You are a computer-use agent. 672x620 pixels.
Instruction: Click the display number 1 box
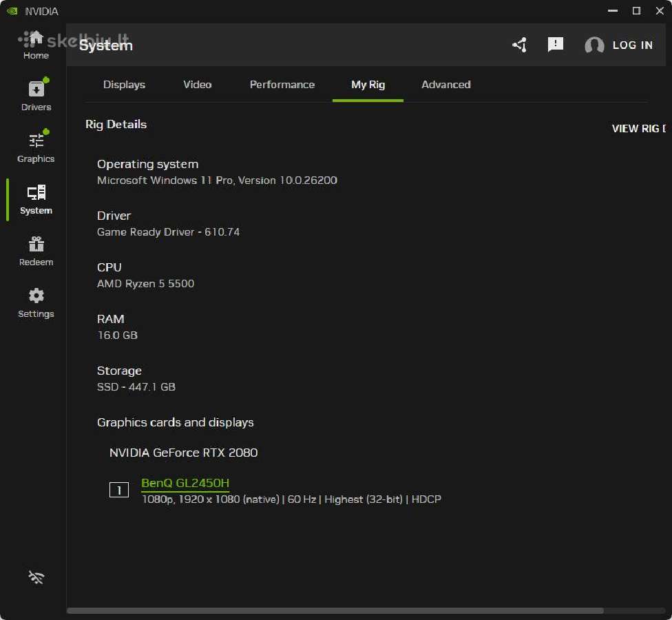[119, 490]
